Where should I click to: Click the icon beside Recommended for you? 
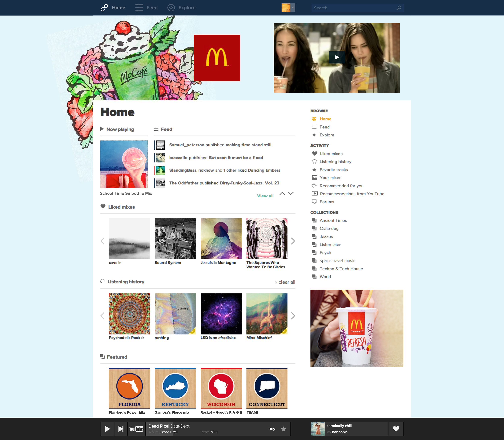tap(314, 186)
